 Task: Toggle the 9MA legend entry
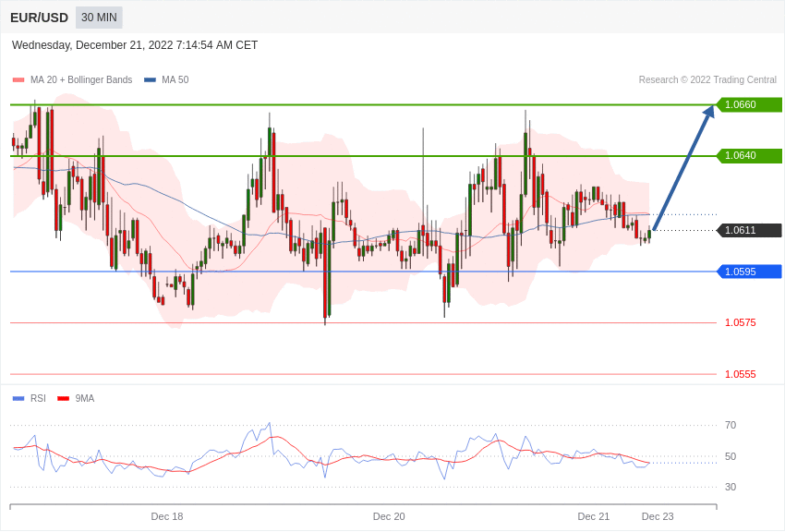point(76,398)
